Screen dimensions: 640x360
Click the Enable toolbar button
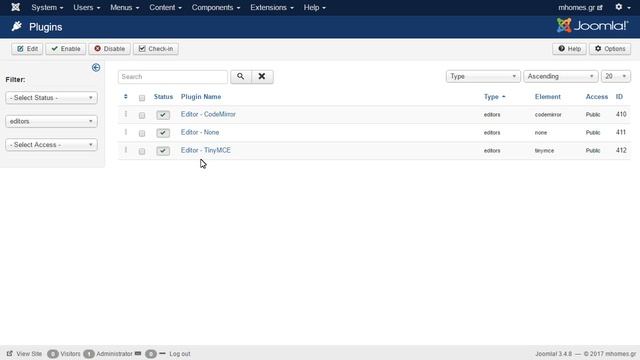click(x=65, y=49)
